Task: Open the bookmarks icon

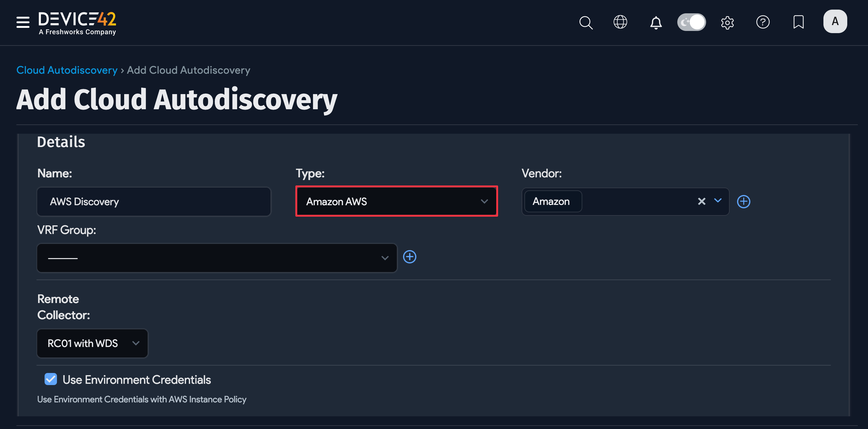Action: tap(799, 22)
